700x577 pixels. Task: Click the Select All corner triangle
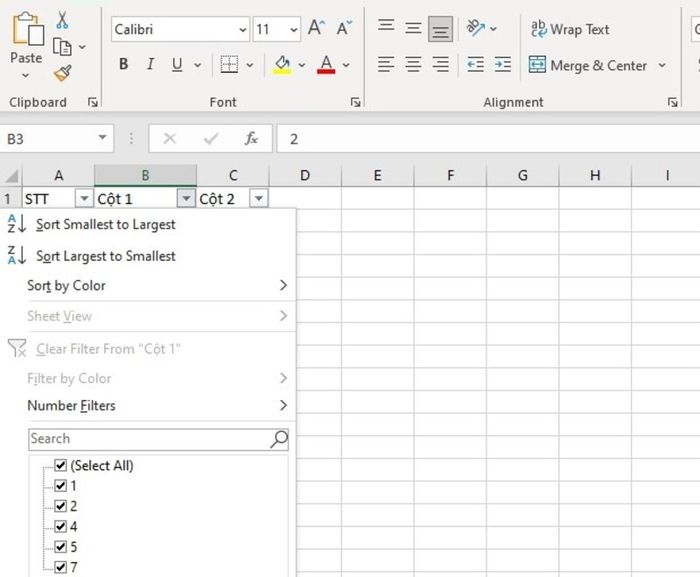(x=12, y=176)
